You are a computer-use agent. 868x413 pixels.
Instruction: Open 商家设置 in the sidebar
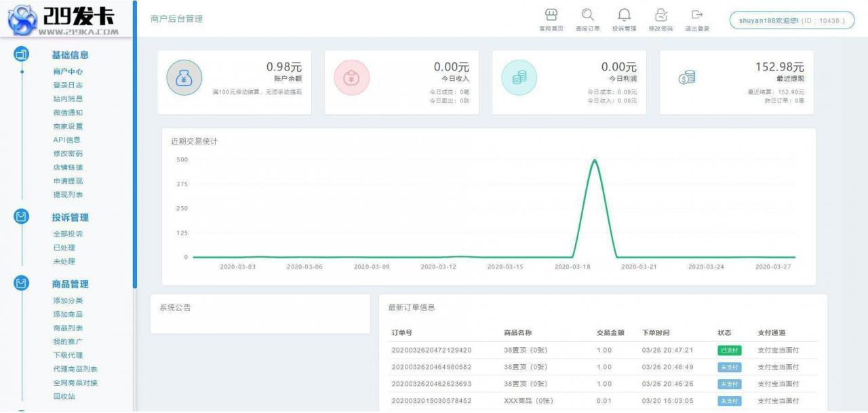68,126
